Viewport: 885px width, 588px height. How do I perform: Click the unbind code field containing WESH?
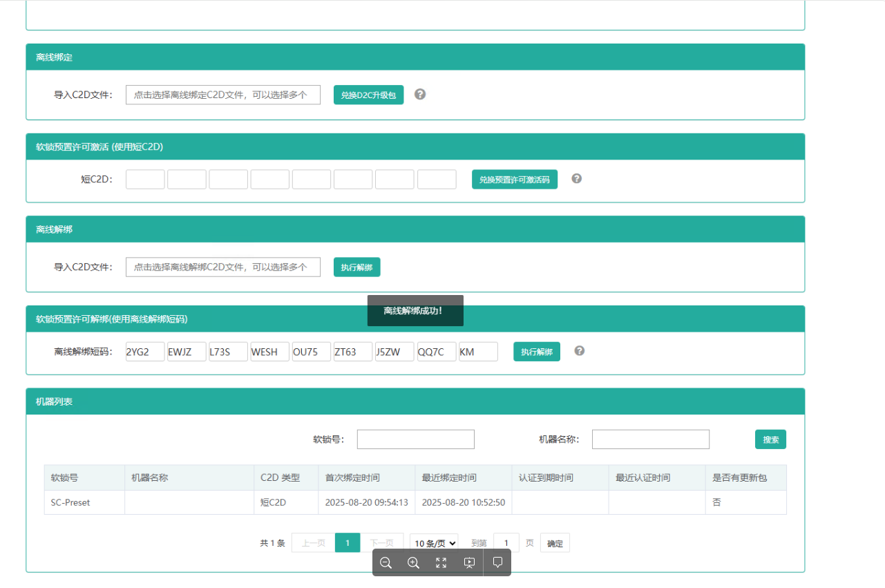click(x=270, y=352)
